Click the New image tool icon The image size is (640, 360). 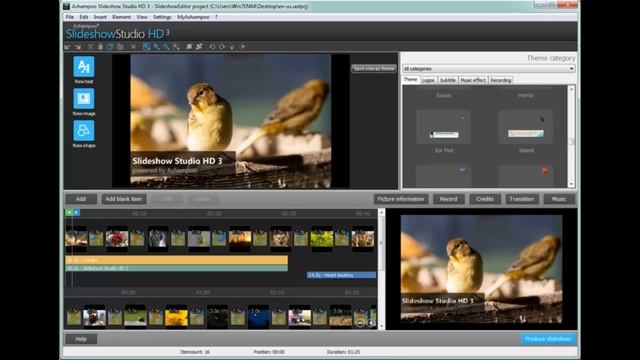84,98
